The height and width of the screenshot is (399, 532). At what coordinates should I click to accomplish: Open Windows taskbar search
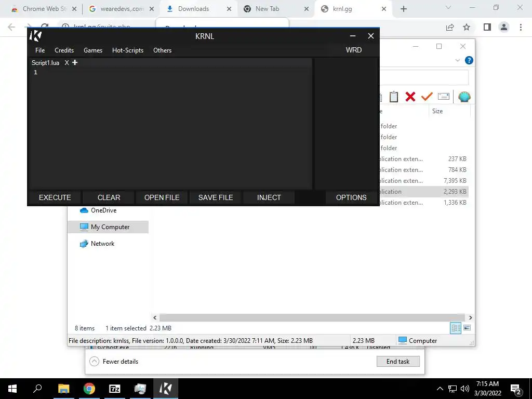pos(37,389)
